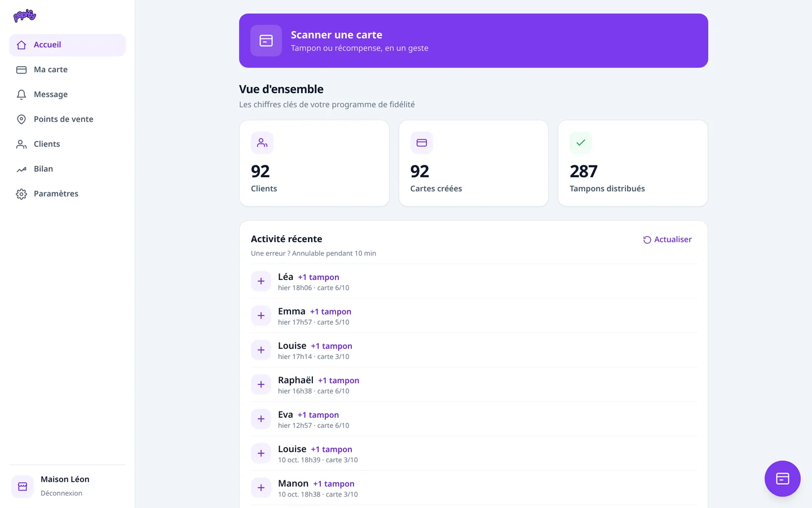Click the floating scan card button
Image resolution: width=812 pixels, height=508 pixels.
coord(783,479)
